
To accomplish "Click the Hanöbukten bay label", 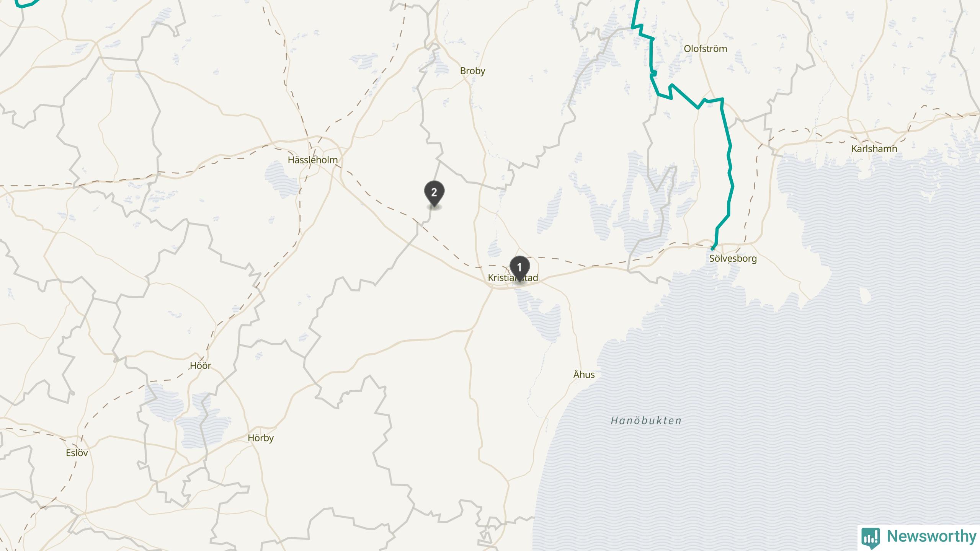I will 646,421.
